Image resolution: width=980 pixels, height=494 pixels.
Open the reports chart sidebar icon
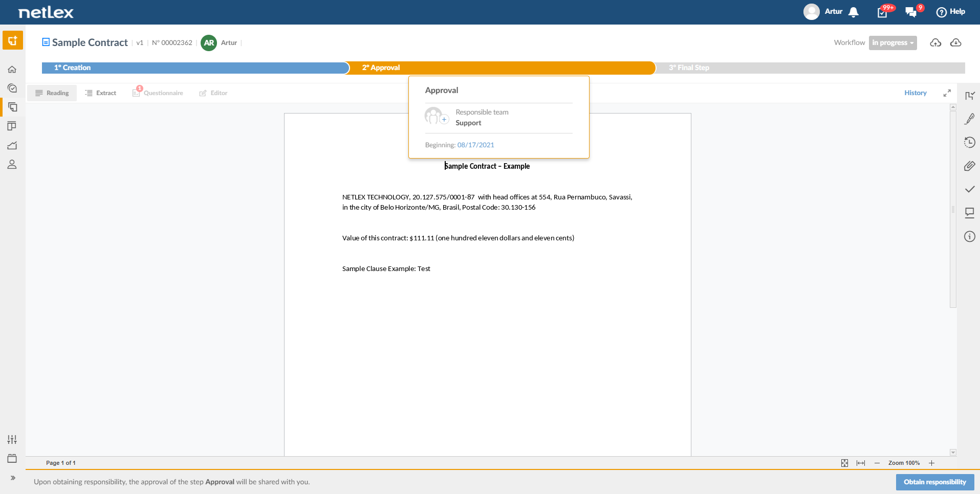click(12, 145)
